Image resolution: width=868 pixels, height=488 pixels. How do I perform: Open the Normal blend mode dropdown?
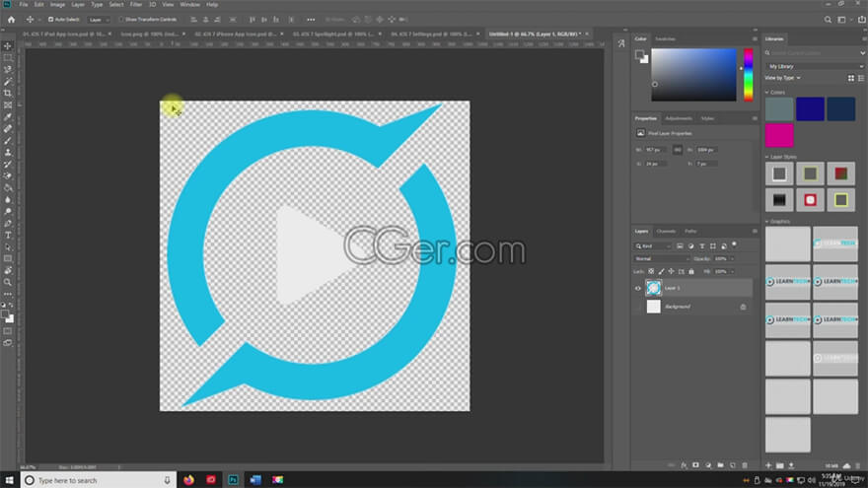pos(662,259)
